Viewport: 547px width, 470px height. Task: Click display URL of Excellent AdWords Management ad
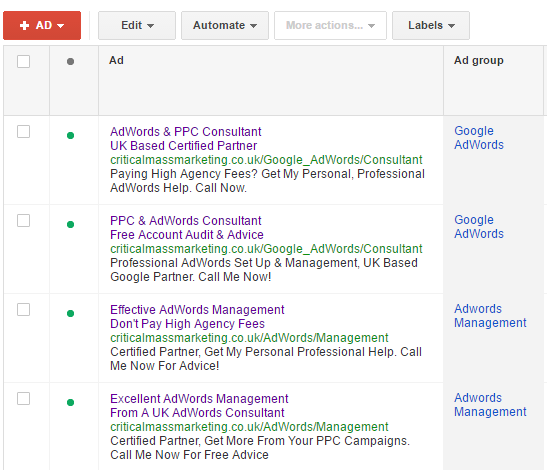[x=249, y=427]
